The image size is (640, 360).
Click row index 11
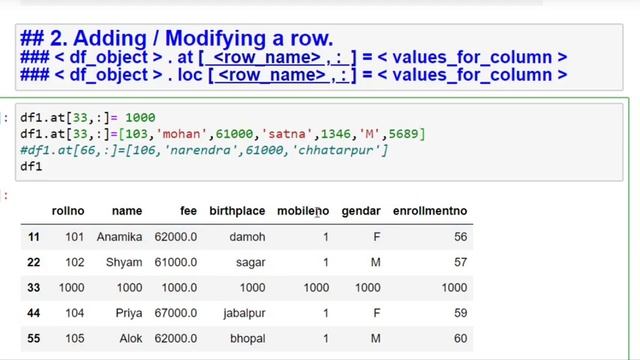click(33, 237)
